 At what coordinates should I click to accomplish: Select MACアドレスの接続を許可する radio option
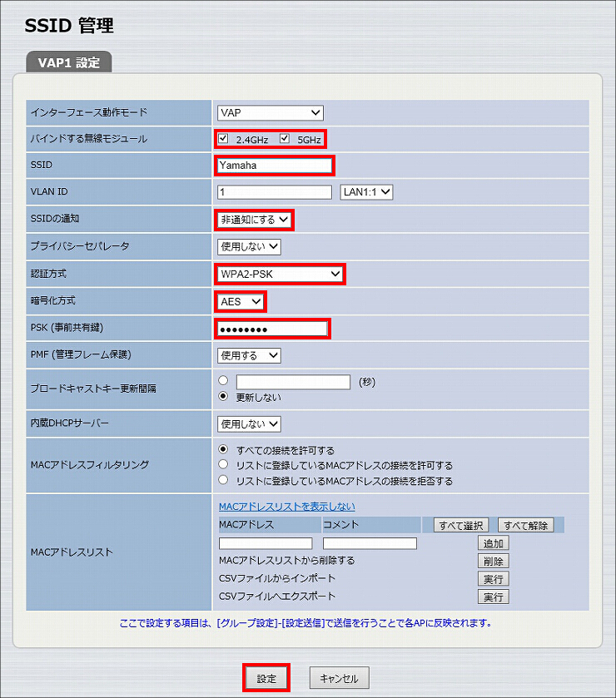pyautogui.click(x=223, y=464)
